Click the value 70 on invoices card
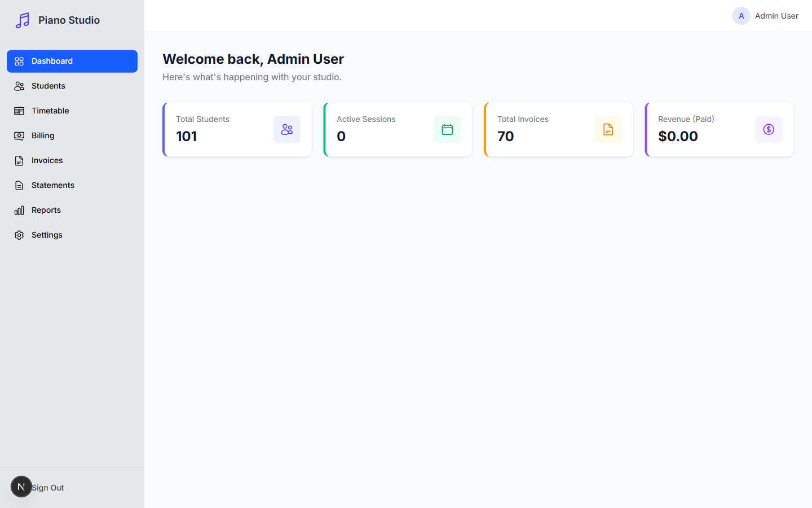Screen dimensions: 812x508 pos(506,136)
